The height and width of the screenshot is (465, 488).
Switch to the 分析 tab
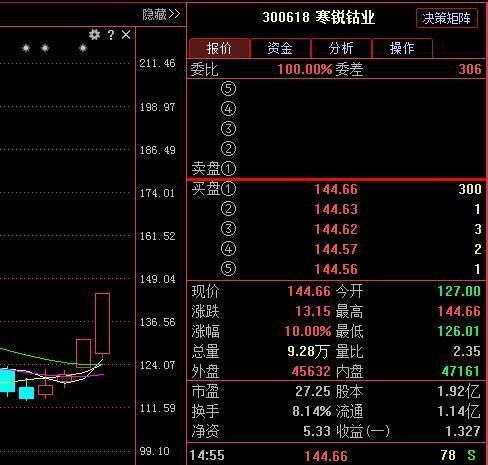coord(341,48)
